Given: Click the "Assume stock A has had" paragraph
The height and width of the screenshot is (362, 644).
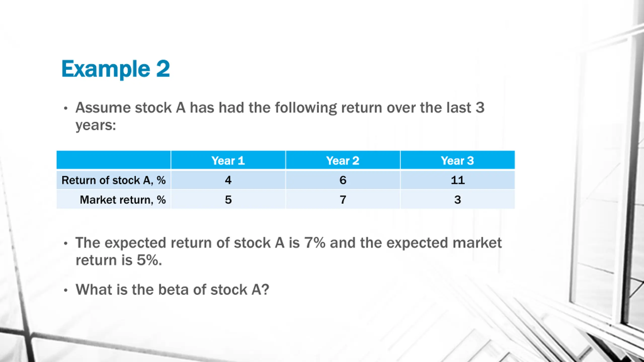Looking at the screenshot, I should point(279,116).
